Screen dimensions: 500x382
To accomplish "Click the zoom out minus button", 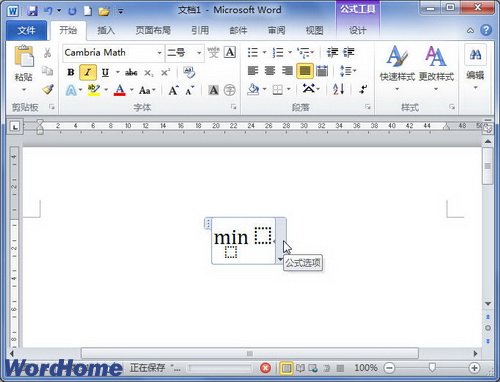I will tap(389, 368).
